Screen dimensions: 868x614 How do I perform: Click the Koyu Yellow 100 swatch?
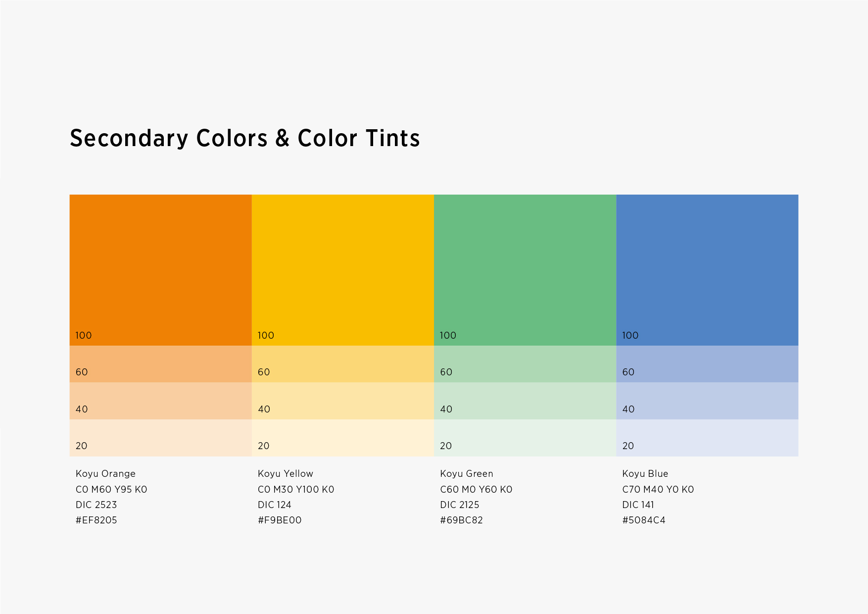tap(342, 270)
